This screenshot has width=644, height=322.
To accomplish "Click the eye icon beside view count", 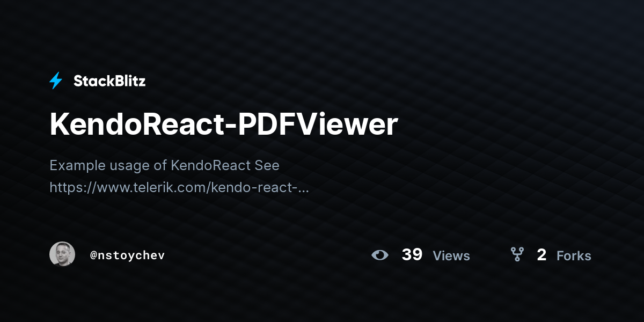I will pos(380,255).
